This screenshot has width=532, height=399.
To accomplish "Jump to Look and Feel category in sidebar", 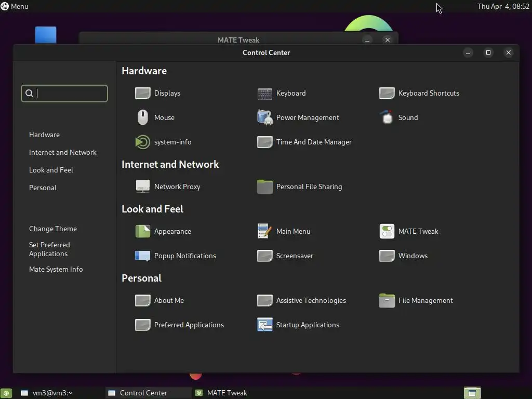I will (51, 170).
